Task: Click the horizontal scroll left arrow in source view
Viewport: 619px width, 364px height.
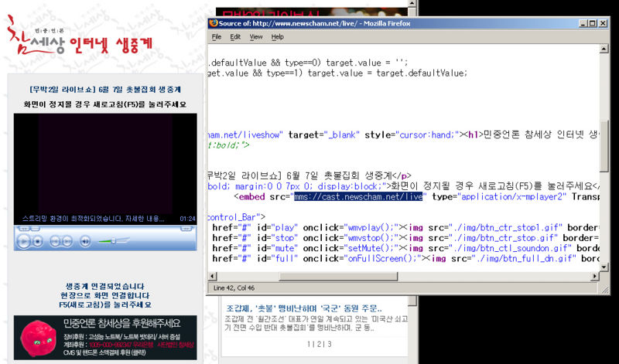Action: [212, 276]
